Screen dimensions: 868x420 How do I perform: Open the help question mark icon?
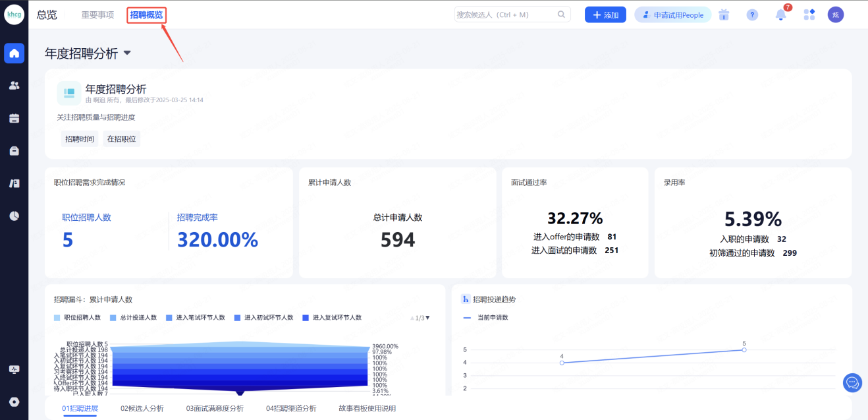pyautogui.click(x=752, y=15)
